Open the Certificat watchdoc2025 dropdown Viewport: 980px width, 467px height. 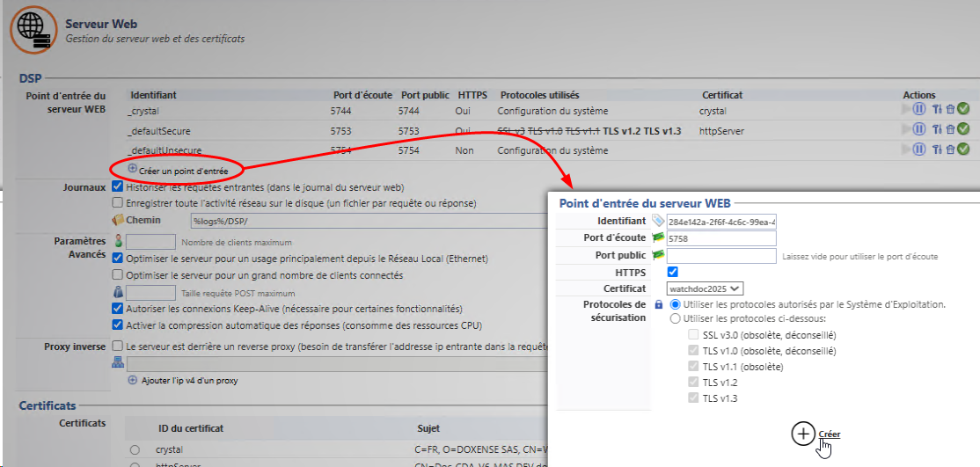(x=706, y=288)
